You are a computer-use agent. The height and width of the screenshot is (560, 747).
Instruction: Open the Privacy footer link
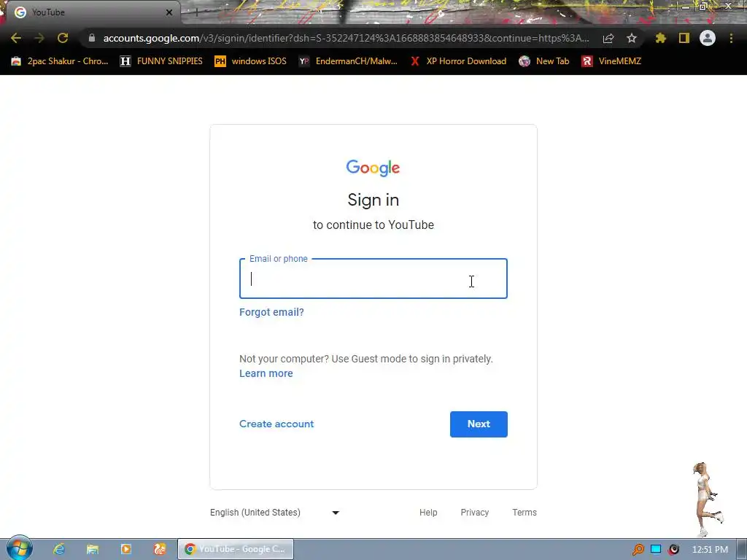[x=474, y=513]
